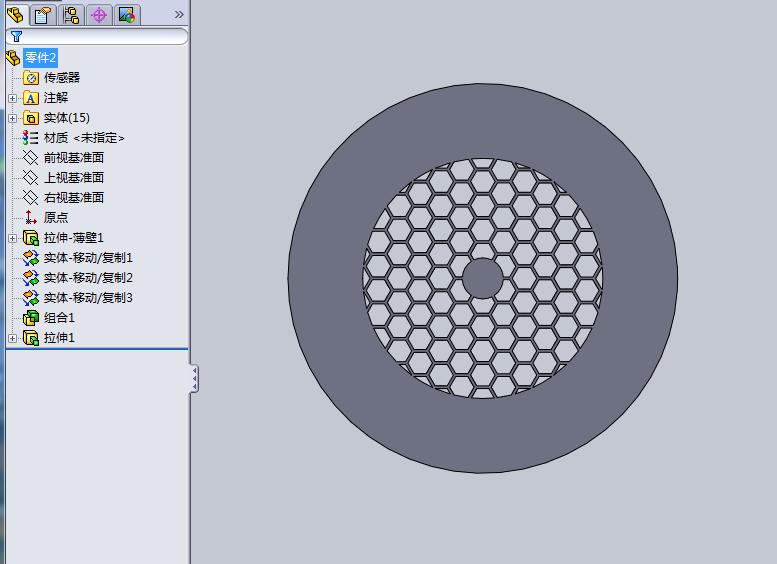Image resolution: width=777 pixels, height=564 pixels.
Task: Select the 注解 tree label
Action: click(x=56, y=98)
